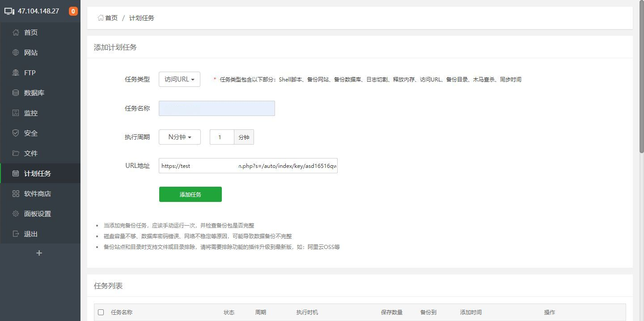Screen dimensions: 644x321
Task: Click the home icon in sidebar
Action: pyautogui.click(x=16, y=32)
